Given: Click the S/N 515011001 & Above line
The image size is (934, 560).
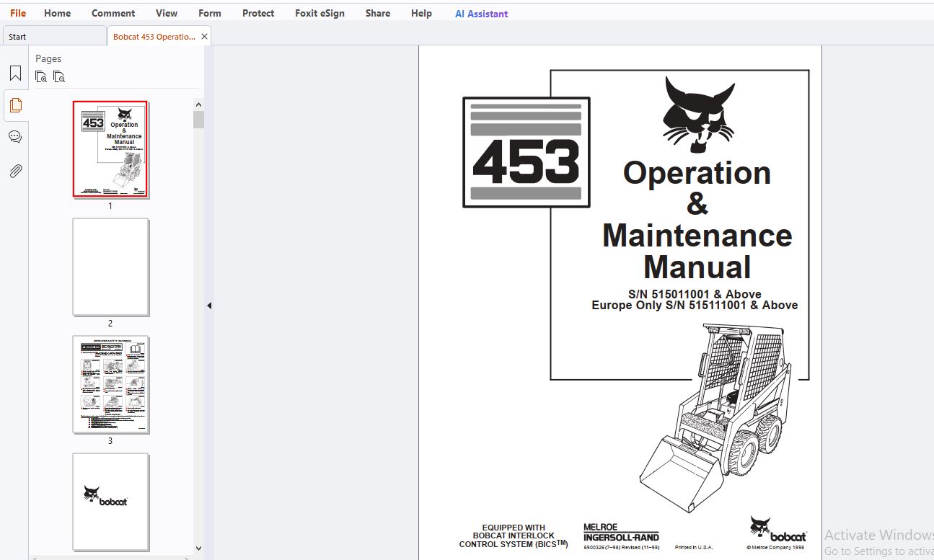Looking at the screenshot, I should [695, 294].
